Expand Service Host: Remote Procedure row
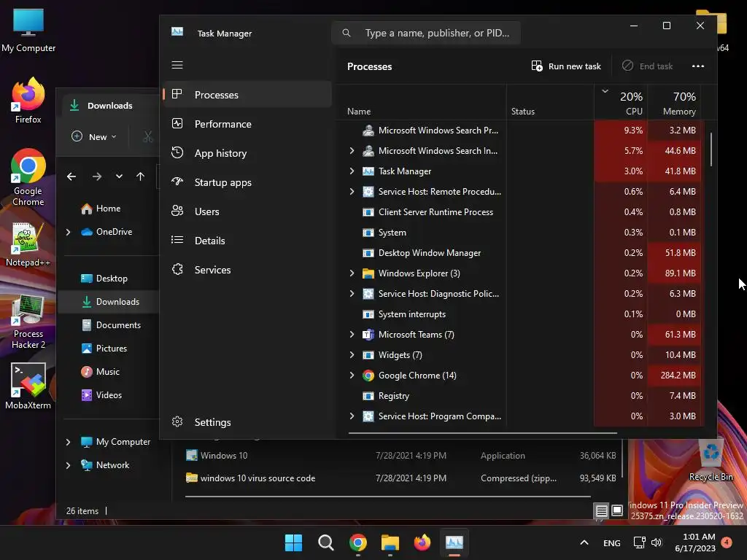 point(352,192)
